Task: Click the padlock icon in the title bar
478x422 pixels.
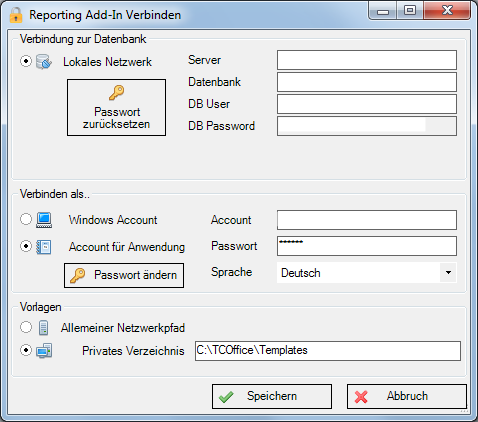Action: coord(16,15)
